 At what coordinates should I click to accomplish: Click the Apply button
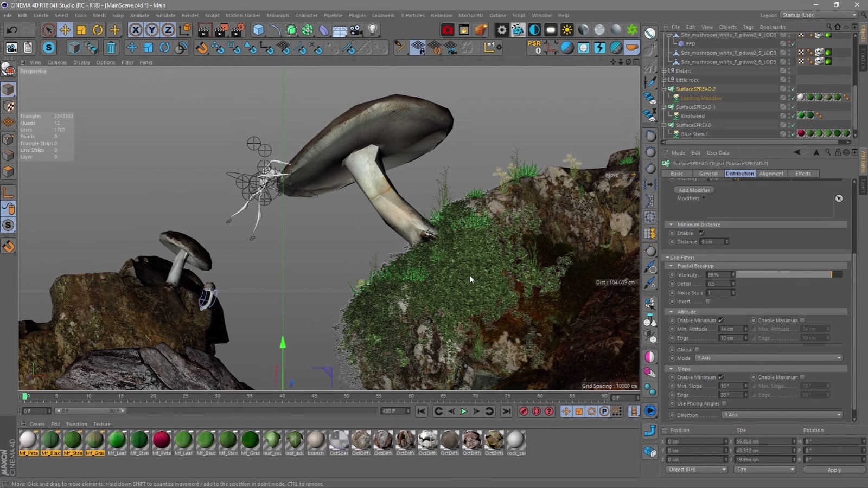[834, 470]
